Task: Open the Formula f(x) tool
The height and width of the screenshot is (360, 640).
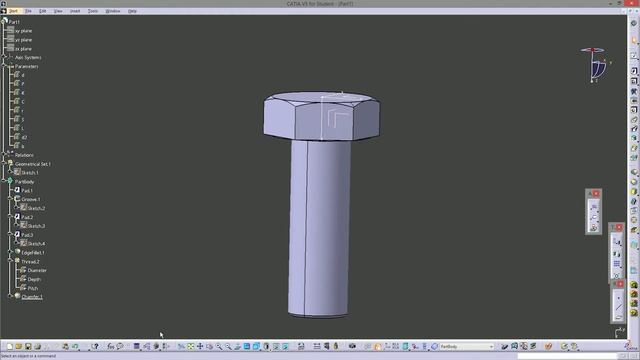Action: [x=111, y=347]
